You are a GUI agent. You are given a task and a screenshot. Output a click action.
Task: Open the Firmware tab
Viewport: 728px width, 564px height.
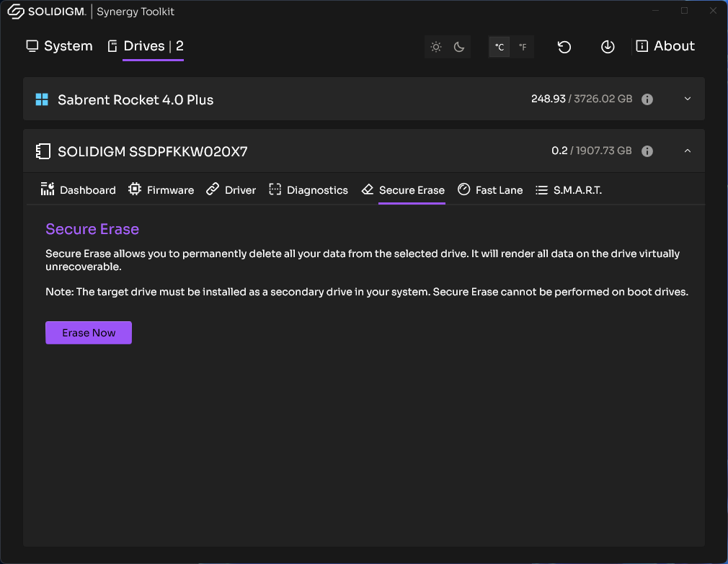(161, 189)
